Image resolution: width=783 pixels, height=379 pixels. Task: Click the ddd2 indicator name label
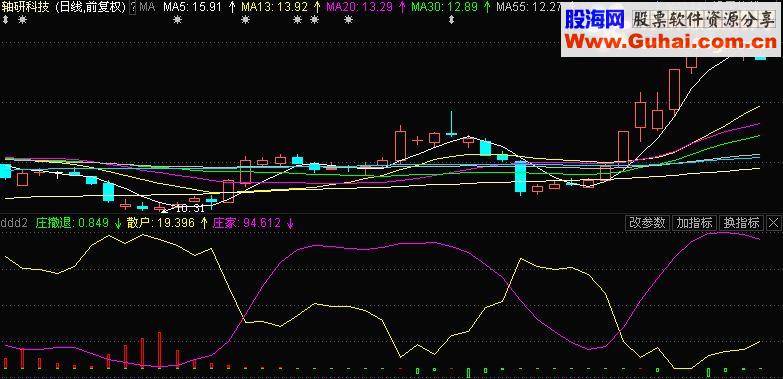[14, 223]
